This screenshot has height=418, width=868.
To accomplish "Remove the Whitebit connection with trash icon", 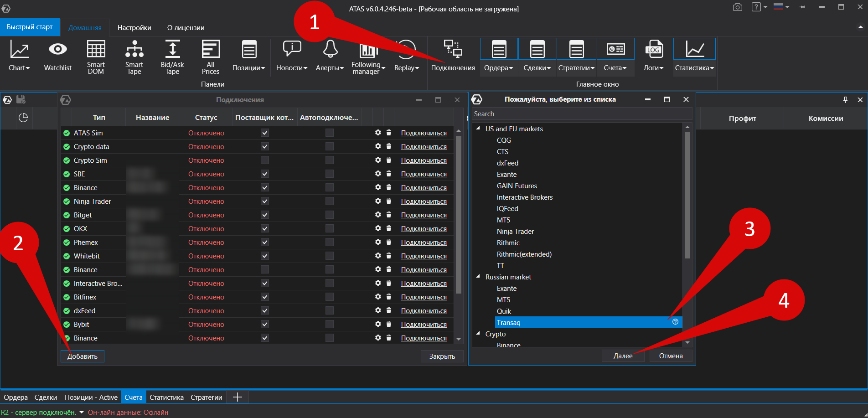I will click(x=389, y=256).
